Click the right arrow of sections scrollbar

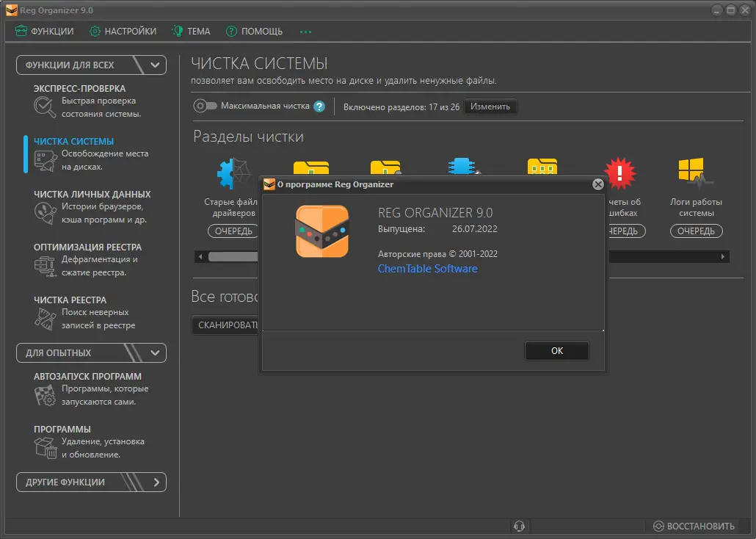pos(723,257)
